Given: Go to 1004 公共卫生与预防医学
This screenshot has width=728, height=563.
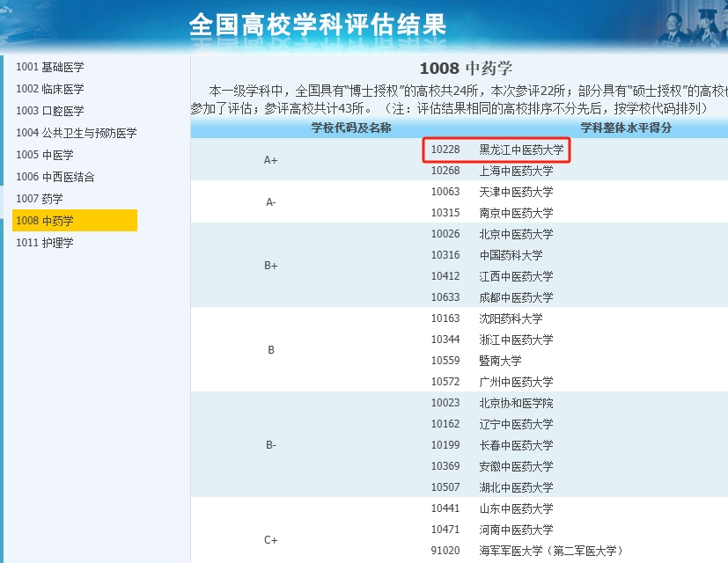Looking at the screenshot, I should point(77,133).
